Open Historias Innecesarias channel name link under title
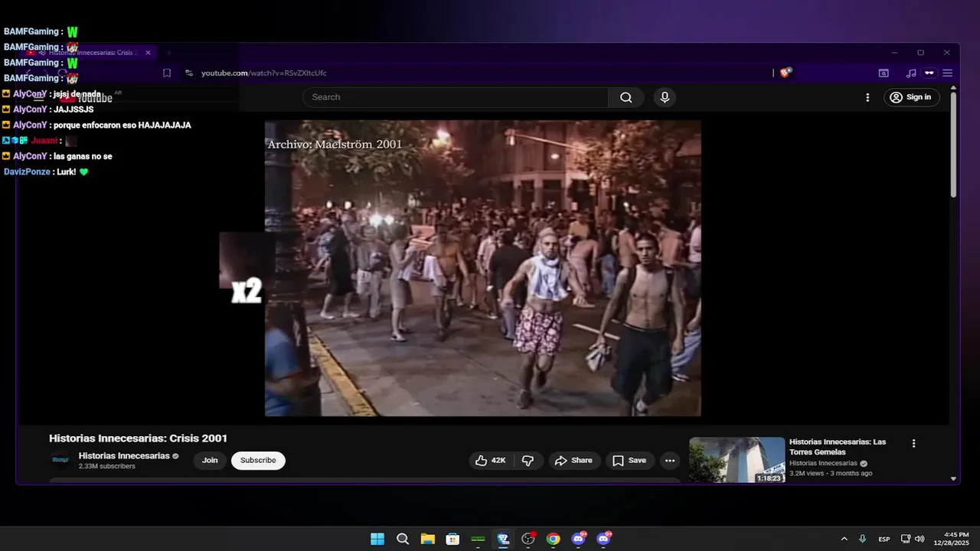The height and width of the screenshot is (551, 980). point(124,456)
